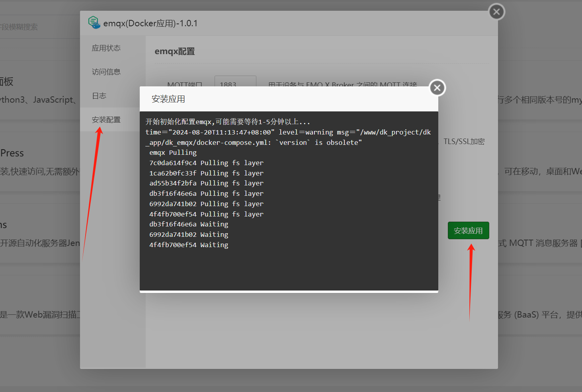Switch to the 访问信息 tab
The height and width of the screenshot is (392, 582).
[x=106, y=72]
